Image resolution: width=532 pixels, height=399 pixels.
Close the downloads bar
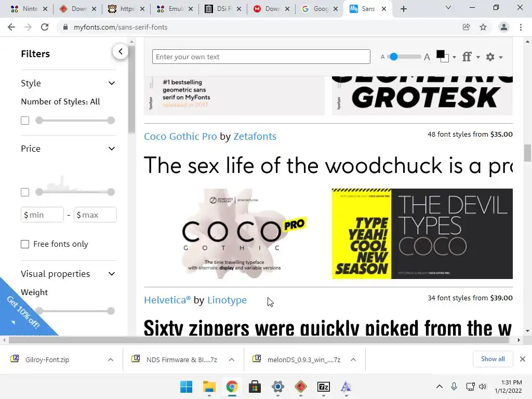523,359
